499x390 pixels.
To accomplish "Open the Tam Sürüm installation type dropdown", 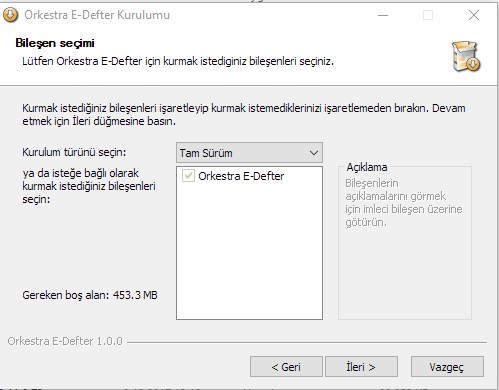I will [249, 153].
